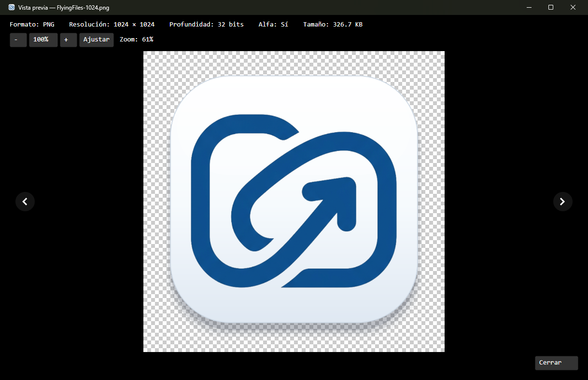
Task: Close the preview with Cerrar button
Action: pyautogui.click(x=557, y=363)
